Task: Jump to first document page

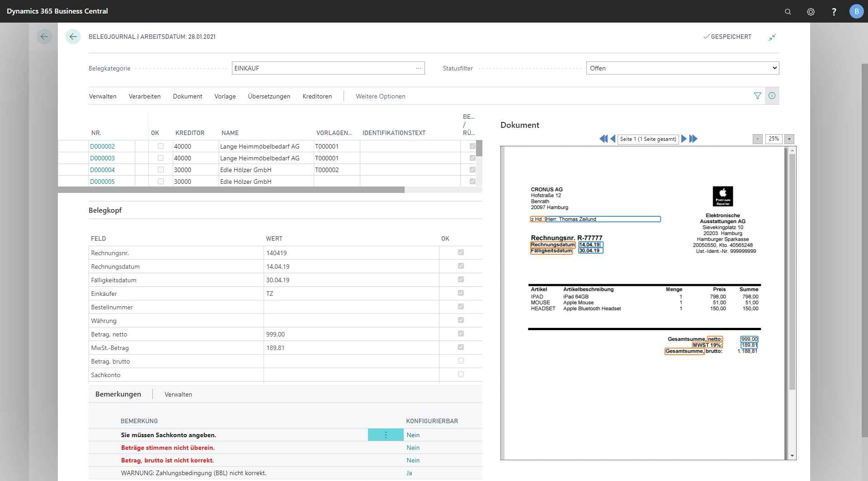Action: [604, 139]
